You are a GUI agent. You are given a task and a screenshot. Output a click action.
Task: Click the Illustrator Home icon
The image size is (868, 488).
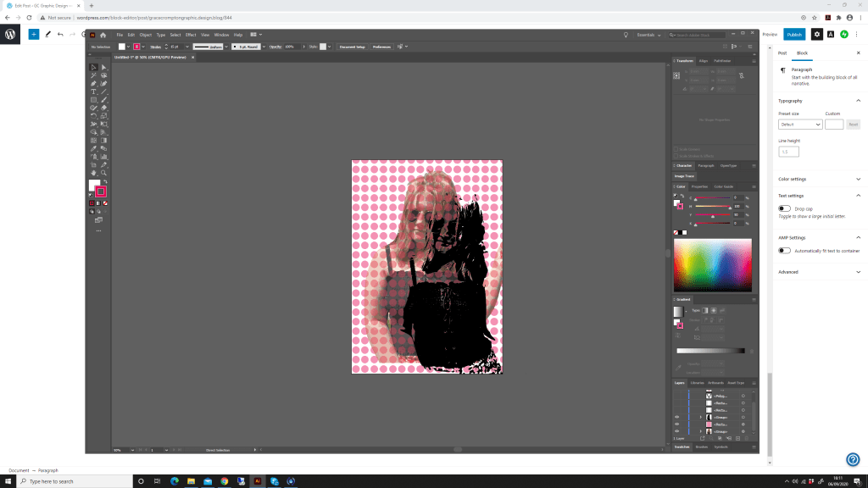[x=103, y=35]
